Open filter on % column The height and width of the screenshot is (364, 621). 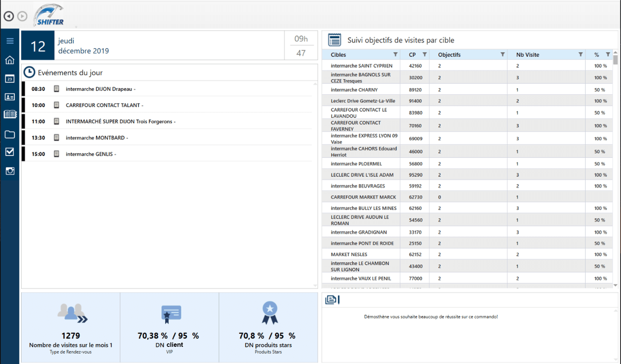click(x=608, y=55)
